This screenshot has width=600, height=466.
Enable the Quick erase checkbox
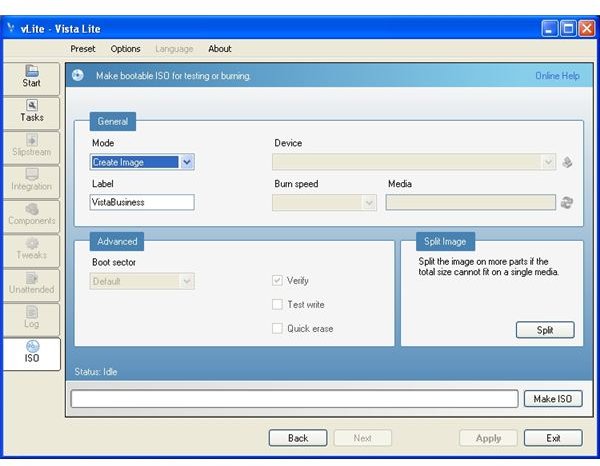(x=277, y=329)
